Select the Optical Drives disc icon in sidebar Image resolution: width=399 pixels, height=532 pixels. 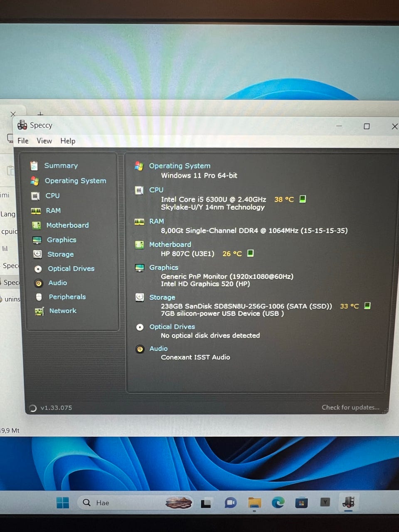(38, 269)
